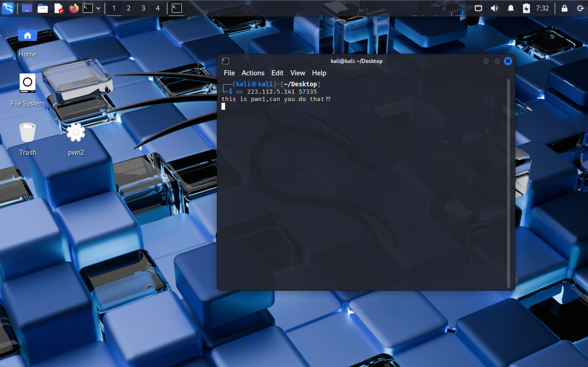588x367 pixels.
Task: Click the terminal cursor input line
Action: (x=223, y=107)
